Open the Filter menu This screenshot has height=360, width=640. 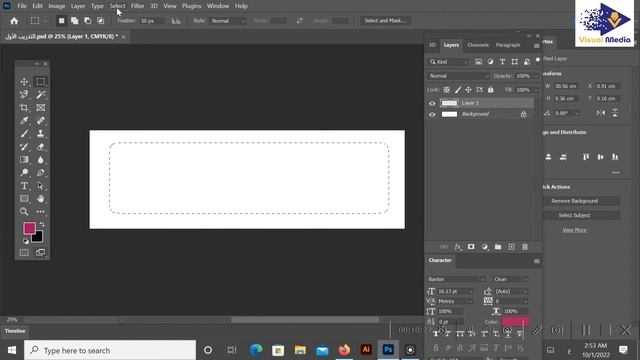pyautogui.click(x=138, y=6)
